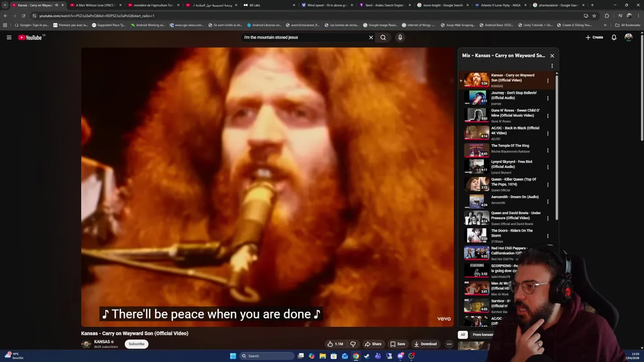Run search with the magnifier button
This screenshot has height=362, width=644.
pos(383,37)
